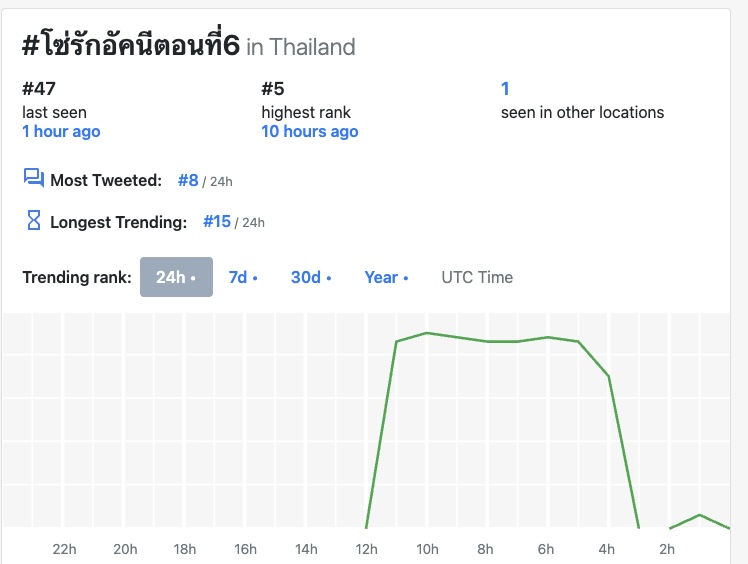Switch to the 30d trending rank view

[311, 277]
